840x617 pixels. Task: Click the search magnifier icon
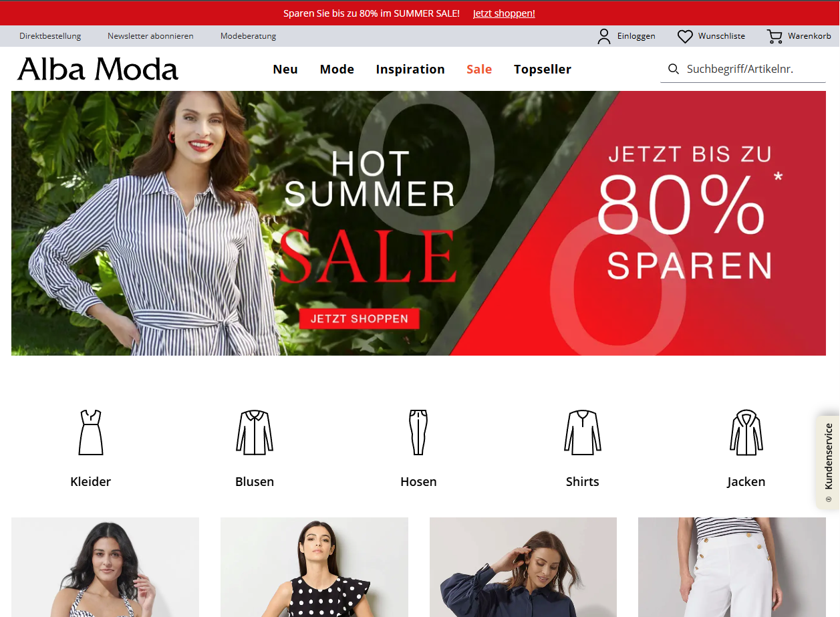tap(674, 69)
